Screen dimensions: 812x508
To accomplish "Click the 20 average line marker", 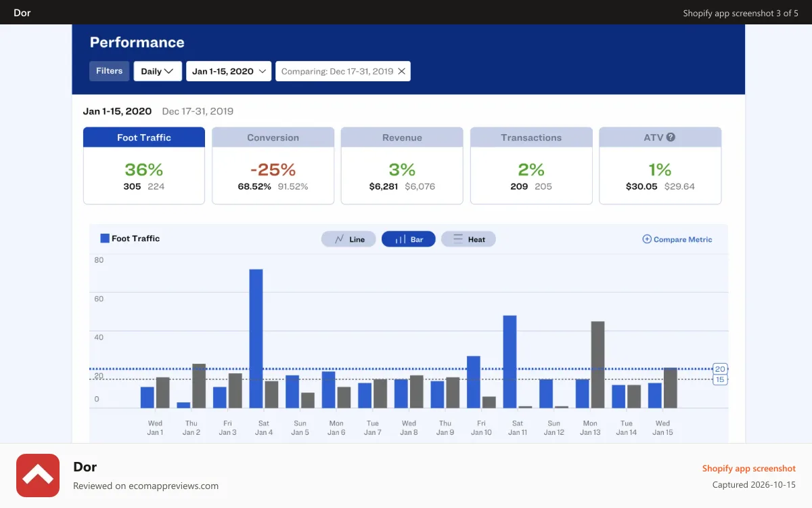I will tap(720, 369).
